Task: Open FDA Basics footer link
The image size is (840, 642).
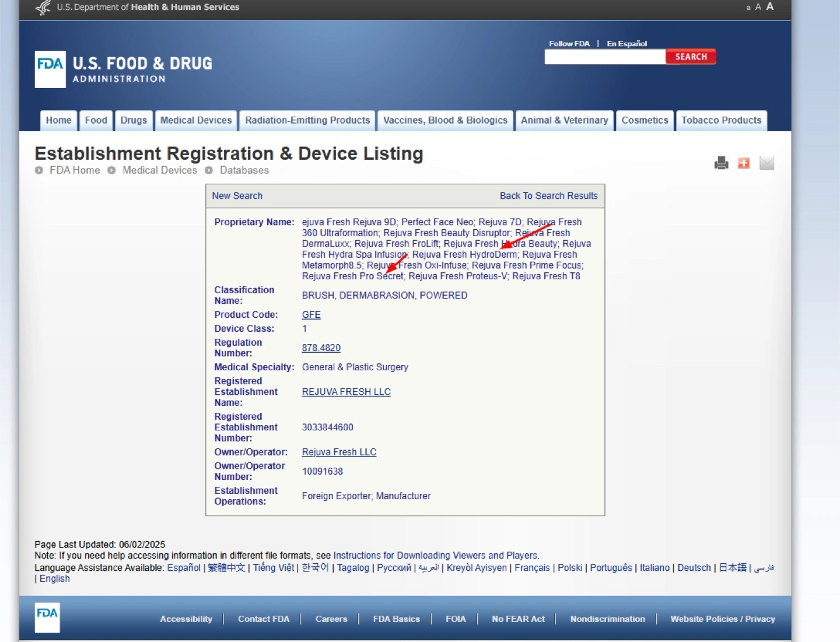Action: tap(397, 619)
